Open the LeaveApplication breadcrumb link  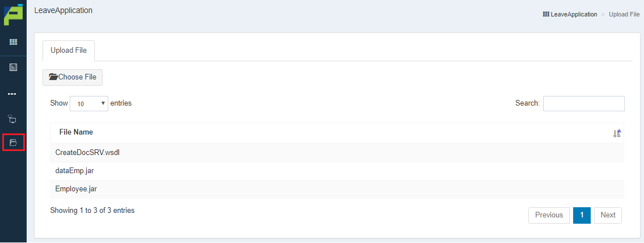pyautogui.click(x=574, y=14)
